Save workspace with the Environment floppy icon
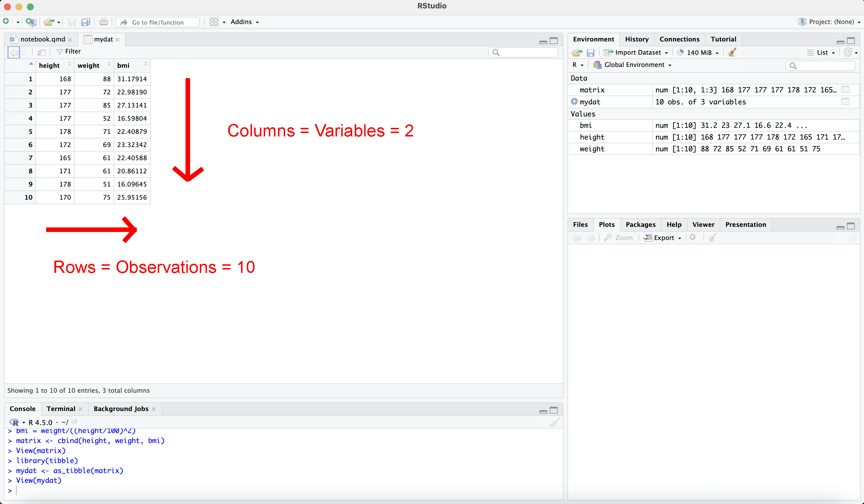The width and height of the screenshot is (864, 504). (590, 52)
